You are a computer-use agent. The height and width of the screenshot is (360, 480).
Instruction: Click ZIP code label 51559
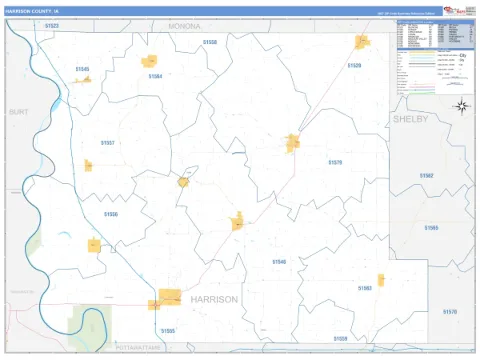tap(341, 338)
